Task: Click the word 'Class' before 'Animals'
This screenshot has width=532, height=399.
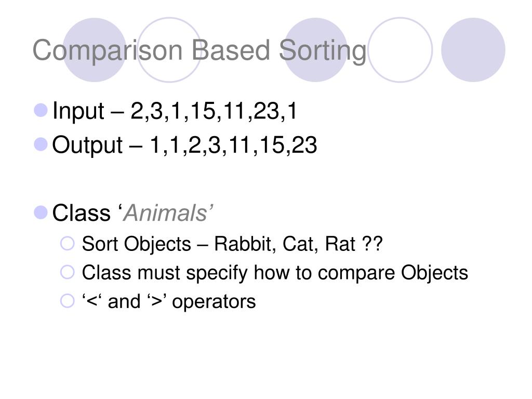Action: (82, 213)
